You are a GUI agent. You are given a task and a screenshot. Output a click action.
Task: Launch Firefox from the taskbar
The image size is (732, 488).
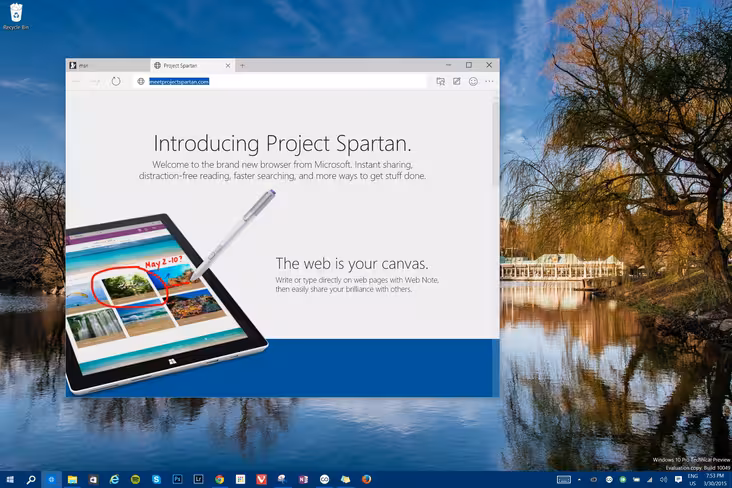366,480
